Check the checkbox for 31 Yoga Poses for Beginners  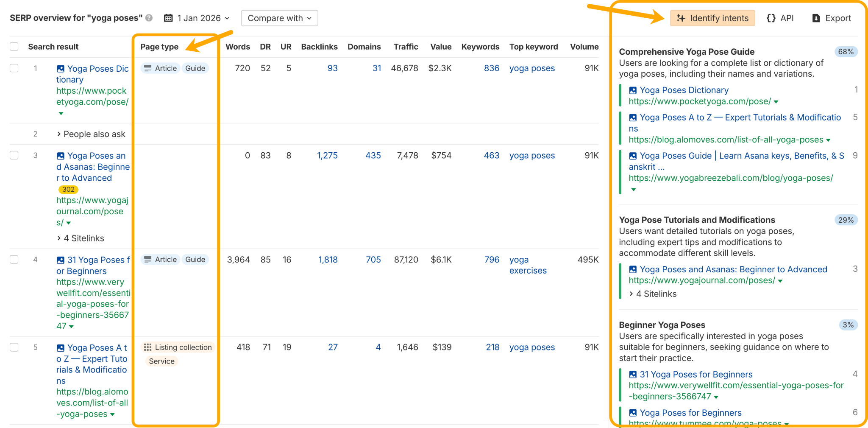(14, 259)
